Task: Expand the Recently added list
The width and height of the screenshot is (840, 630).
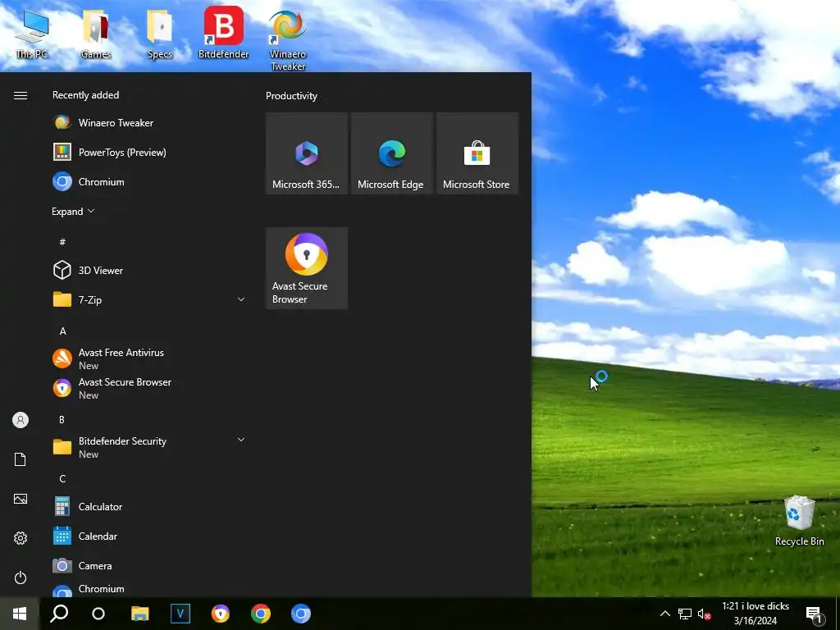Action: click(73, 212)
